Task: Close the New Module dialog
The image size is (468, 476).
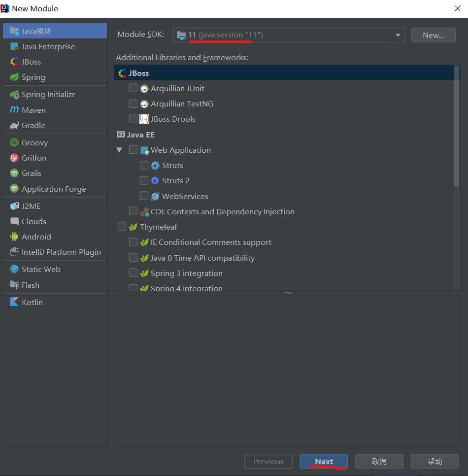Action: pyautogui.click(x=458, y=8)
